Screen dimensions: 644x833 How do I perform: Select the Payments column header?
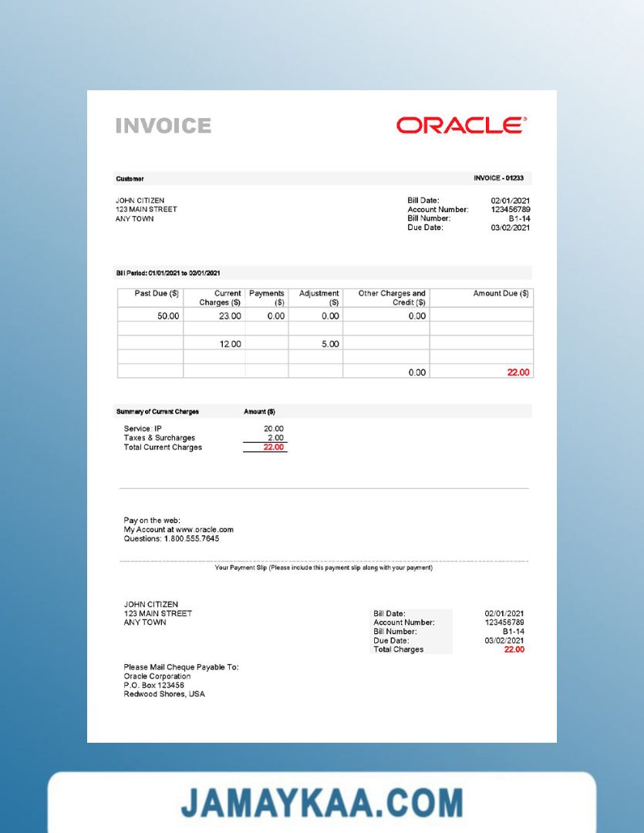tap(267, 298)
